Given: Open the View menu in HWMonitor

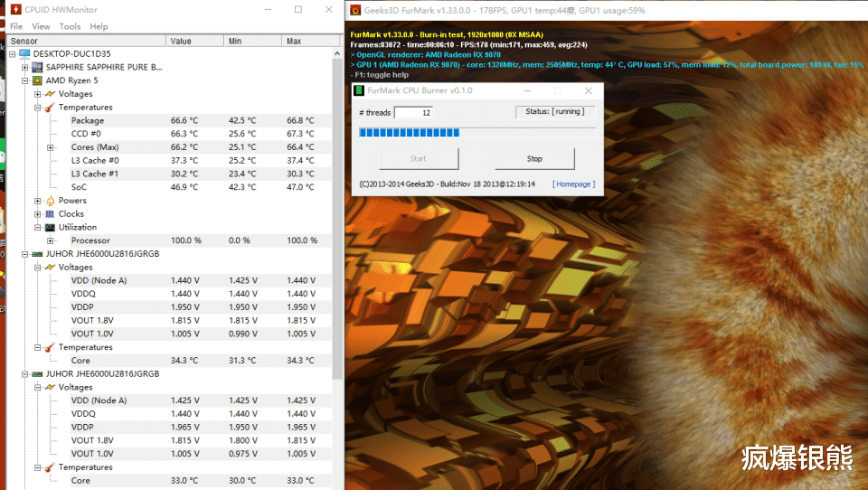Looking at the screenshot, I should [41, 26].
